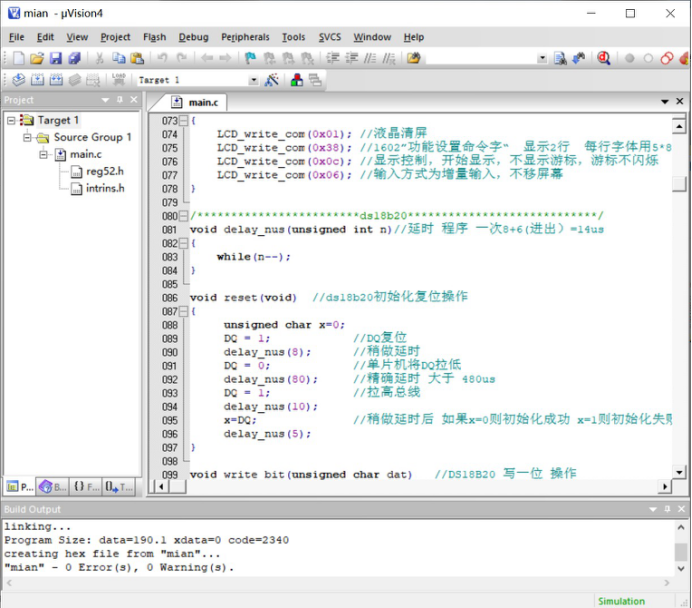Click the incremental find icon with blue arrow
Image resolution: width=692 pixels, height=608 pixels.
(x=579, y=58)
